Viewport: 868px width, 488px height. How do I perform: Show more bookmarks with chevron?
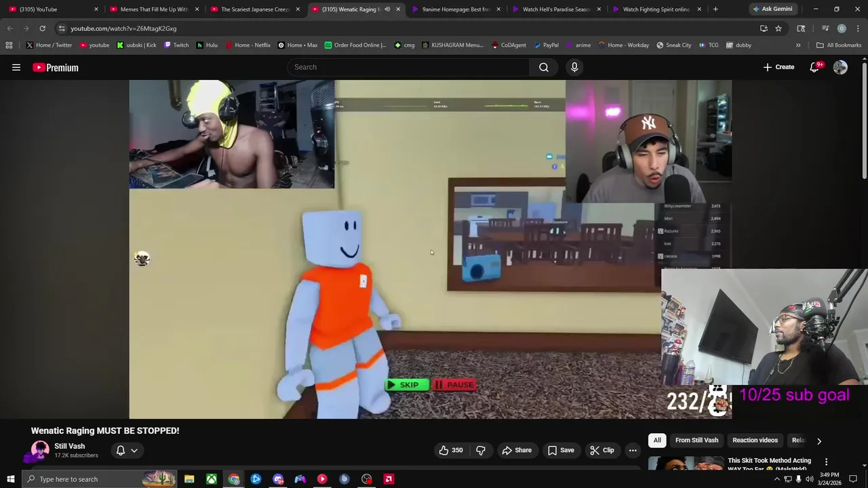pos(798,45)
